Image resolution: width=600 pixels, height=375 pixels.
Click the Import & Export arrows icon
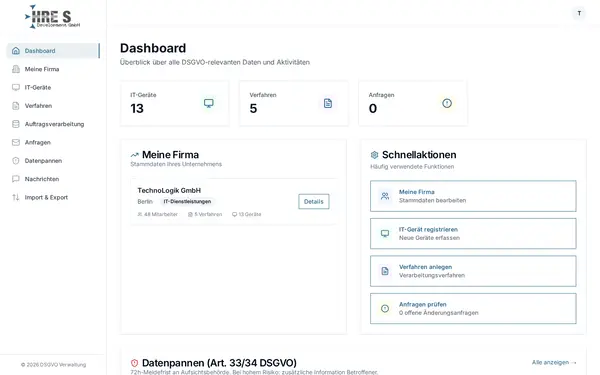point(16,197)
